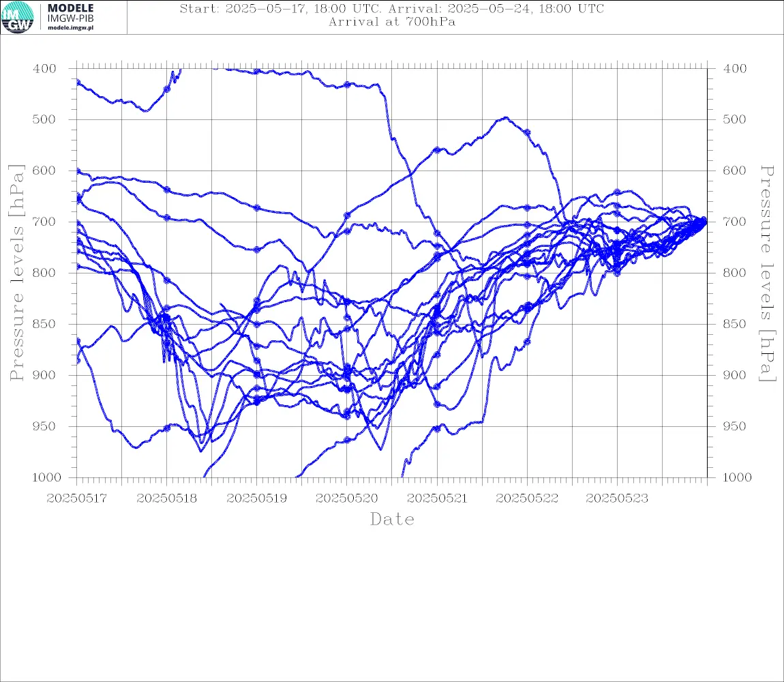
Task: Click the right 'Pressure levels [hPa]' axis title
Action: [767, 273]
